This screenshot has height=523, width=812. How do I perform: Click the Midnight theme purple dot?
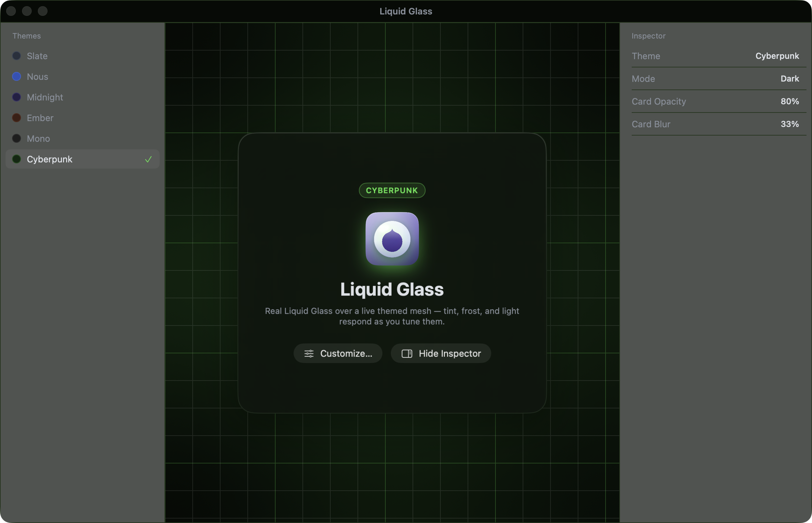click(17, 97)
